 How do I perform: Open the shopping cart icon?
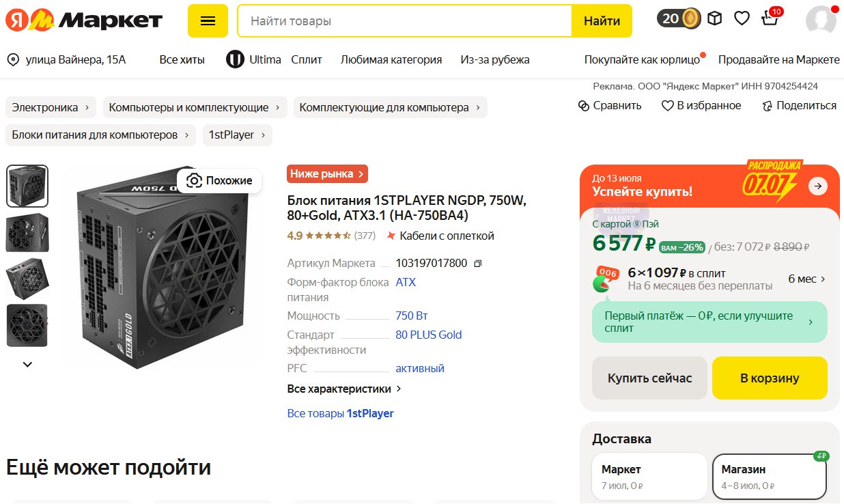click(770, 18)
